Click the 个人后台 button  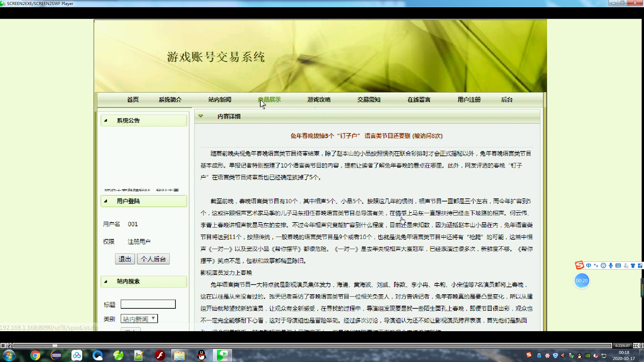point(153,259)
